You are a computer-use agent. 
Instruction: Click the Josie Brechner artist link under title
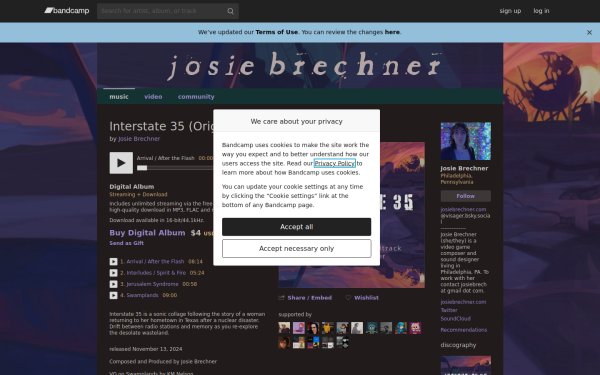pyautogui.click(x=139, y=139)
